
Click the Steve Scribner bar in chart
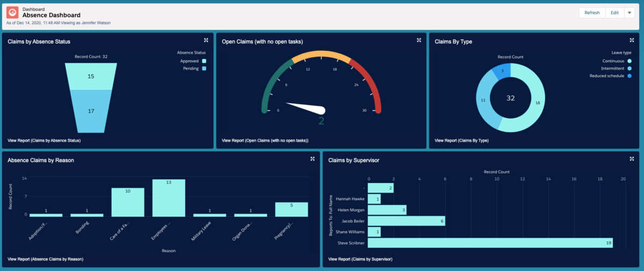pyautogui.click(x=491, y=243)
